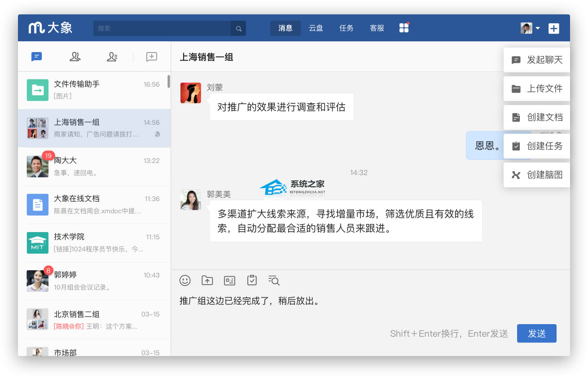Open chat history search icon
The height and width of the screenshot is (378, 588).
(x=274, y=281)
